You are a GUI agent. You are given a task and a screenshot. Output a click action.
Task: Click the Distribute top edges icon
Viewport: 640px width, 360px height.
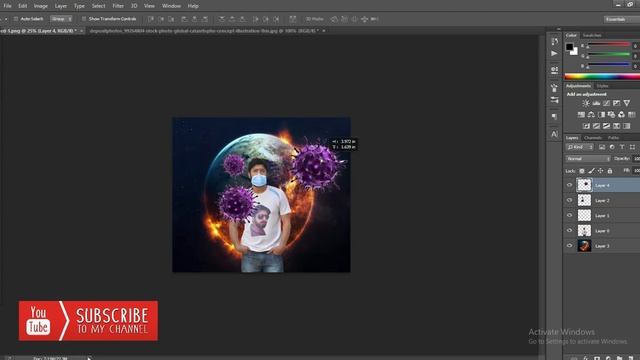click(x=221, y=19)
